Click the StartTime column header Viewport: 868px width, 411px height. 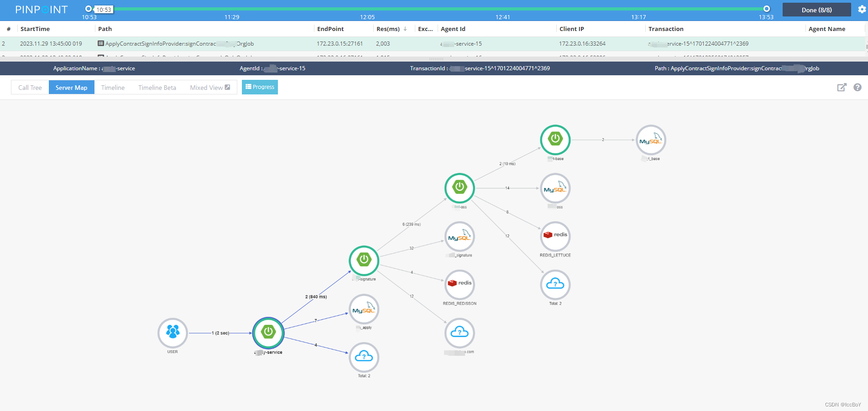click(35, 29)
